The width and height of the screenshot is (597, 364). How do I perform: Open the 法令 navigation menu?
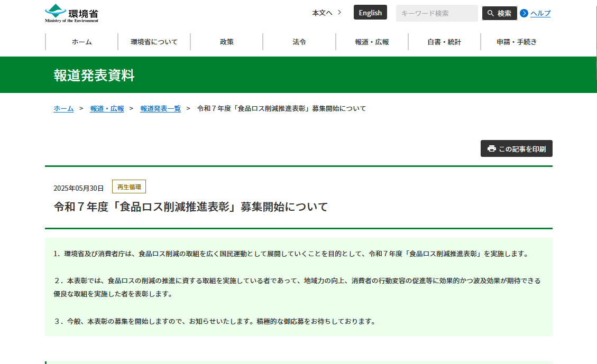click(299, 42)
